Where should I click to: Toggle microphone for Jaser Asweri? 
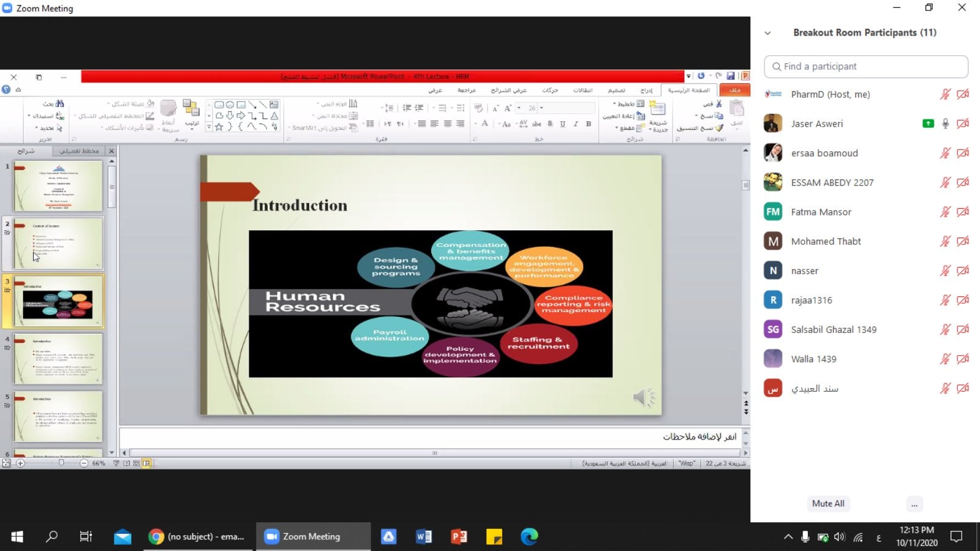[945, 124]
